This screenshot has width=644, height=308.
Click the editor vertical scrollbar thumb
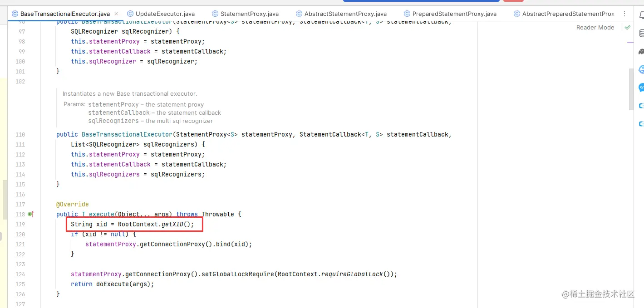click(x=631, y=89)
